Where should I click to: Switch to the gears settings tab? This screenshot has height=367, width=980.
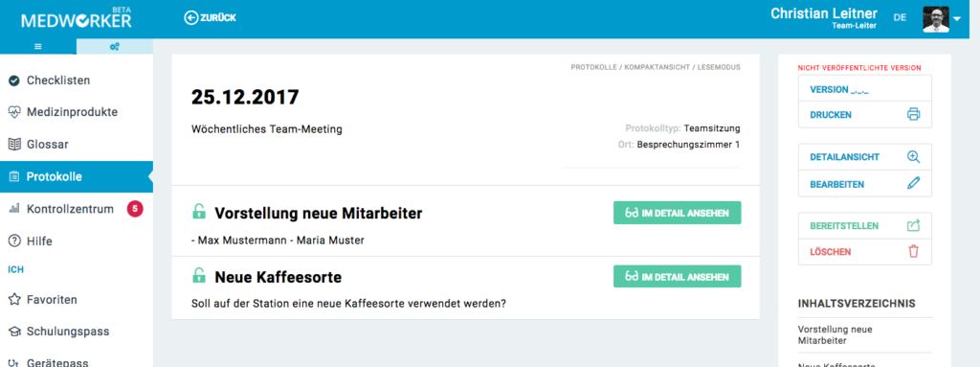115,46
